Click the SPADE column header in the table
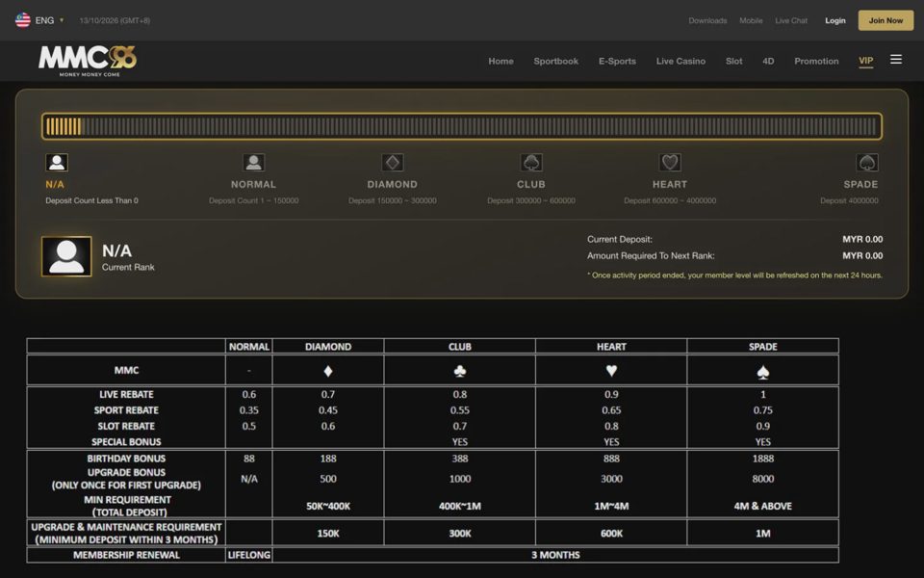 click(762, 347)
